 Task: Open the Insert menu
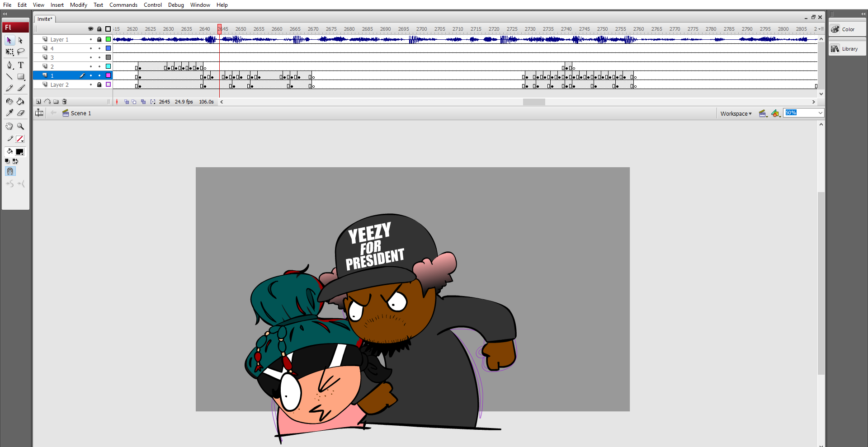tap(57, 5)
